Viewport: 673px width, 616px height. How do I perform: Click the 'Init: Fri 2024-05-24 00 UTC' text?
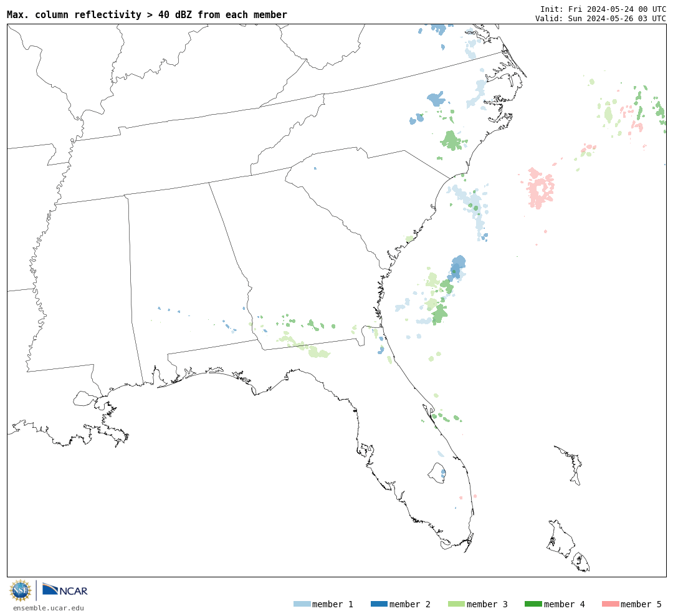click(603, 9)
